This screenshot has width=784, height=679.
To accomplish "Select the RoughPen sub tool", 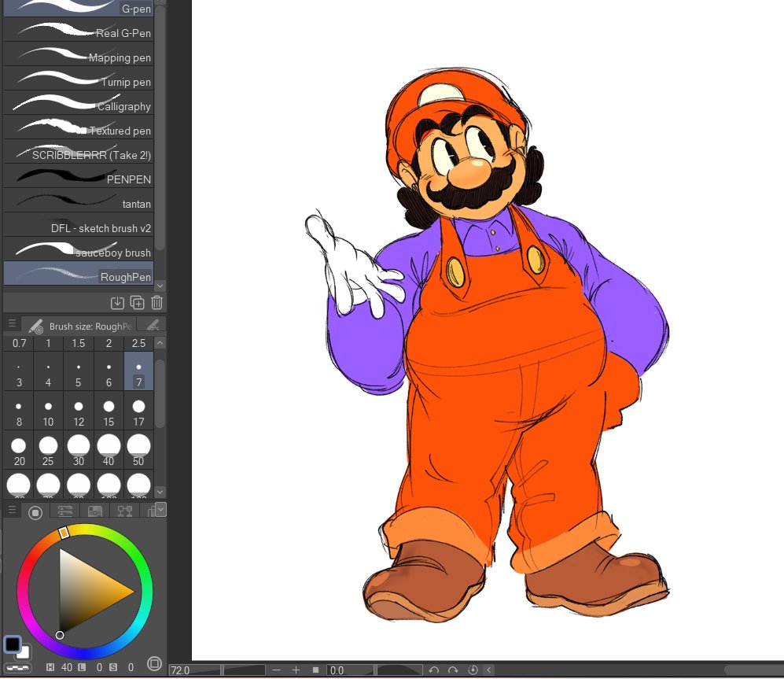I will [x=79, y=274].
